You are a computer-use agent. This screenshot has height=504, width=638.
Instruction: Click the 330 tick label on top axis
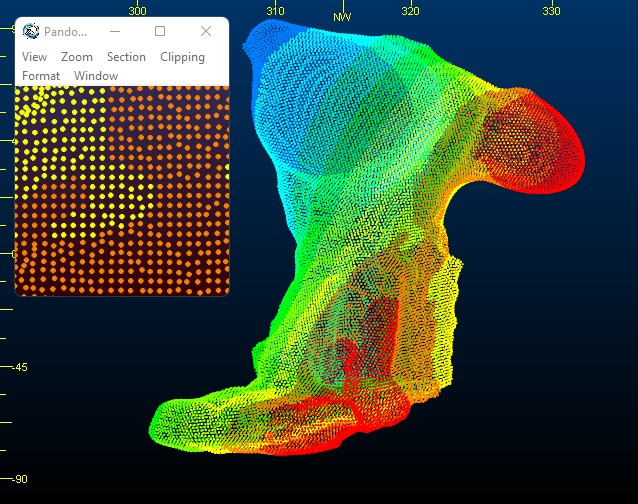coord(551,11)
